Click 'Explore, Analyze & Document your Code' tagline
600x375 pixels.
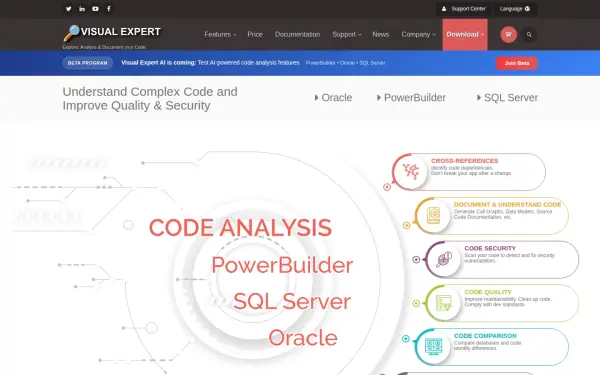pyautogui.click(x=104, y=47)
